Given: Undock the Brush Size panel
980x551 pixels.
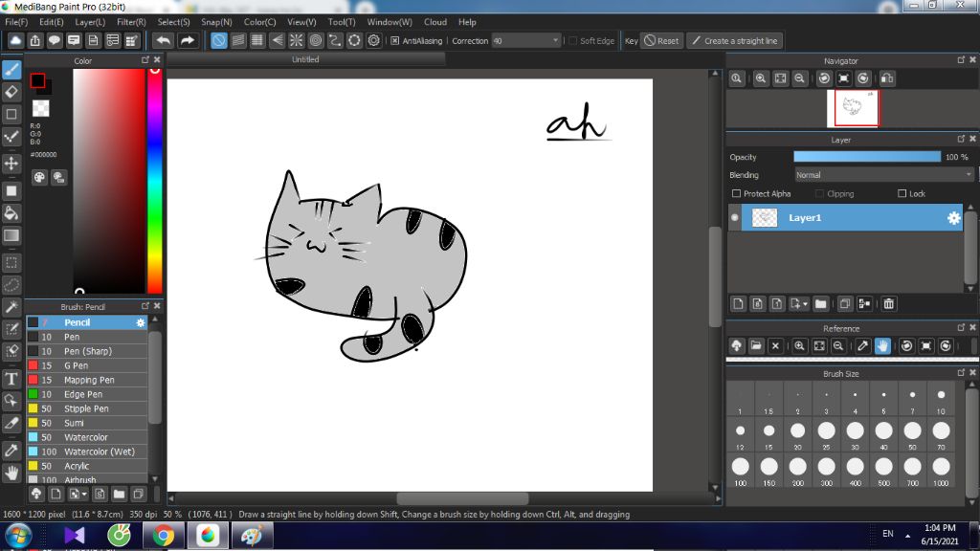Looking at the screenshot, I should tap(961, 372).
